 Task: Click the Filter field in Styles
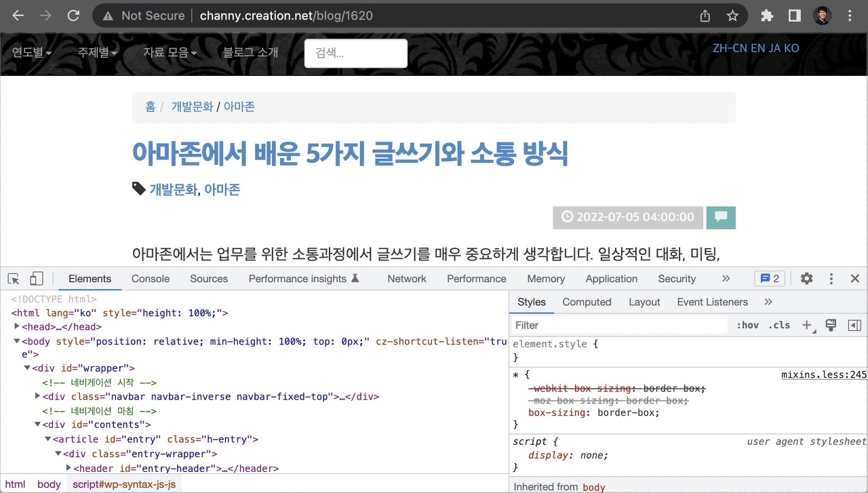tap(620, 326)
